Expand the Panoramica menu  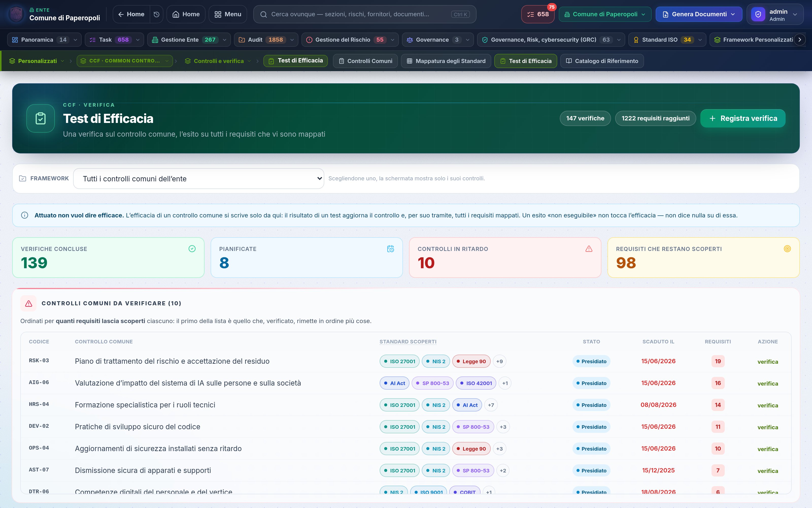[x=44, y=40]
